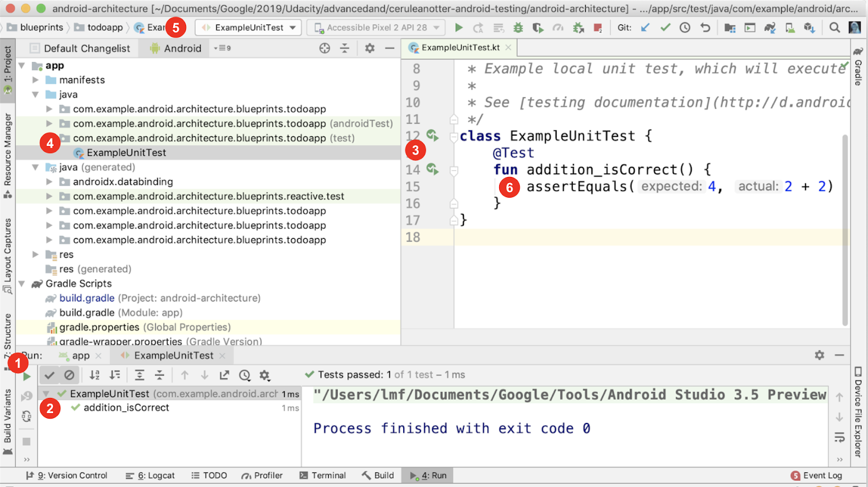Toggle the Show Ignored tests button

click(x=69, y=375)
